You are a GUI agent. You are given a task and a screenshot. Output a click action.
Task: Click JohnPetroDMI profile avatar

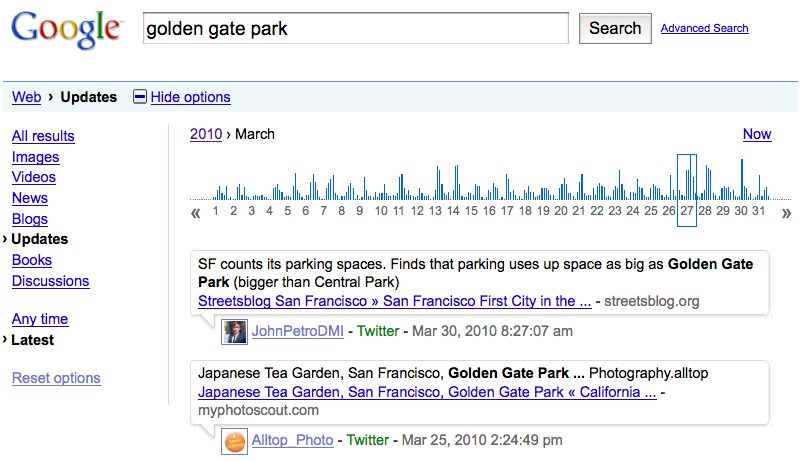point(234,331)
